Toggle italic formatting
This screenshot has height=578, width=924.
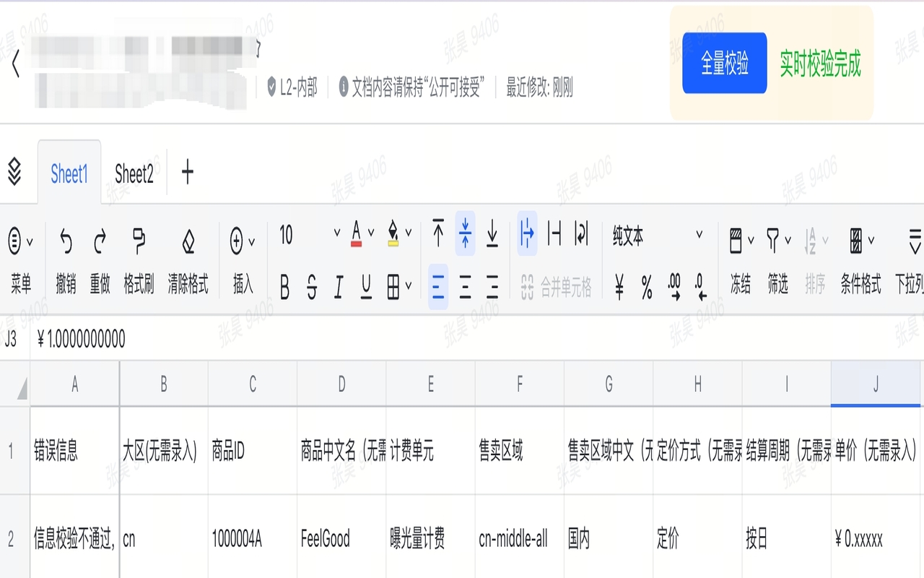[339, 288]
